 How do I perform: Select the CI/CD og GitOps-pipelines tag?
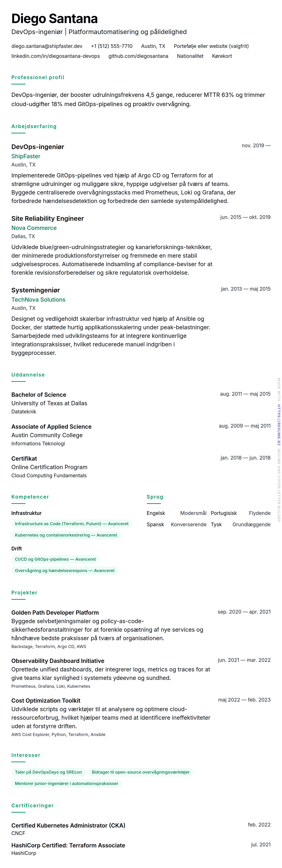[55, 559]
